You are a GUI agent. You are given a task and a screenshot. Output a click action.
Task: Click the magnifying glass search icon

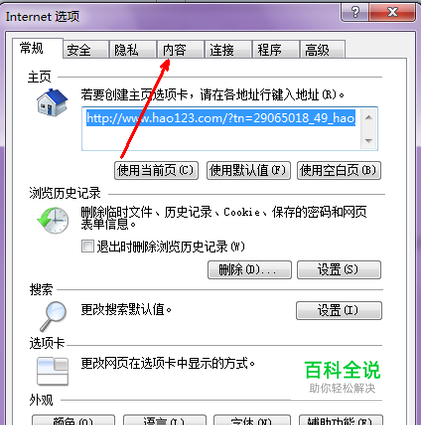pos(53,316)
